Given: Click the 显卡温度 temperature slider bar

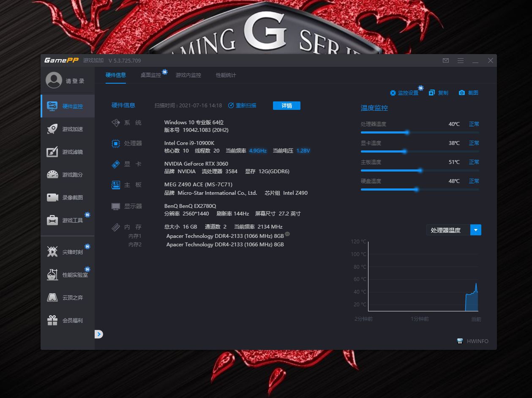Looking at the screenshot, I should click(x=420, y=151).
